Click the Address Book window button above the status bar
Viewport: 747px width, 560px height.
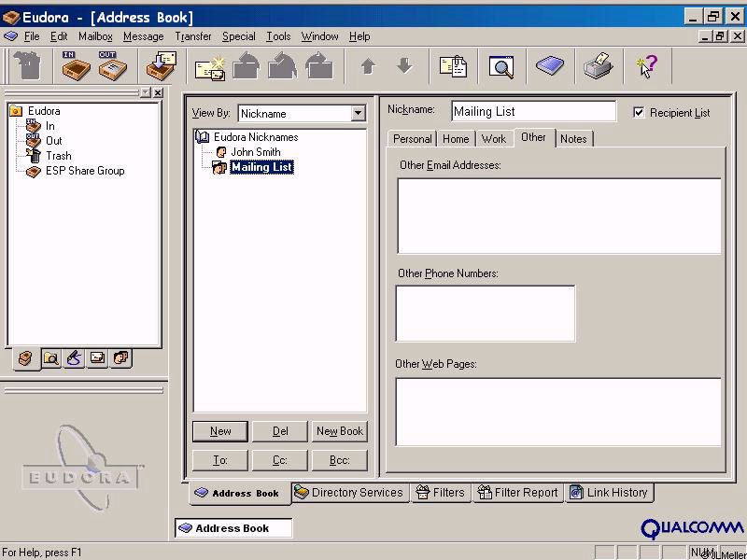pos(233,528)
